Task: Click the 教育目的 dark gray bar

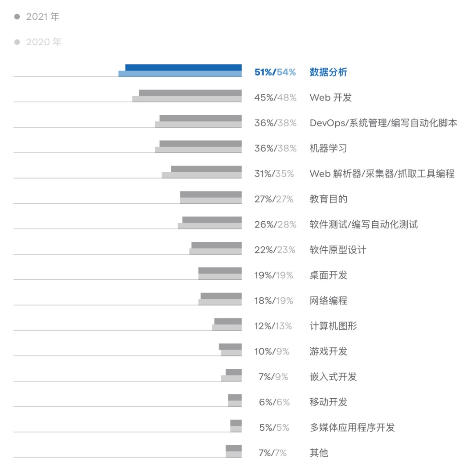Action: 211,194
